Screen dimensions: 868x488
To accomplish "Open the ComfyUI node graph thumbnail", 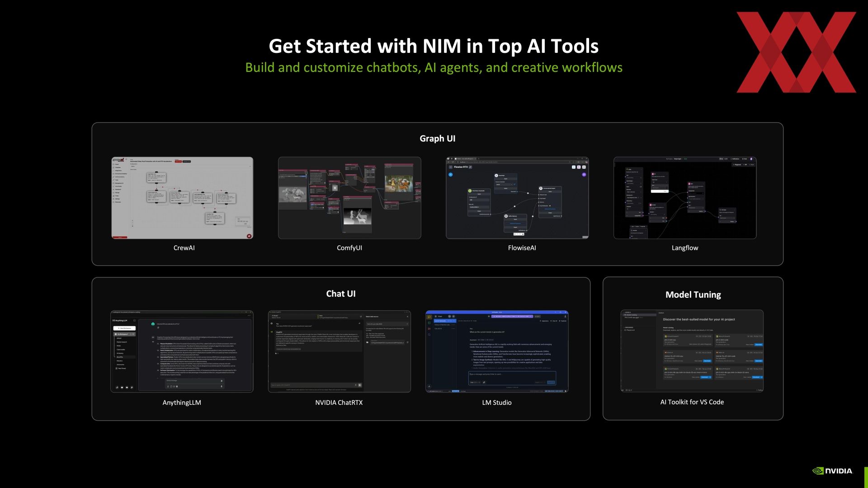I will tap(349, 198).
